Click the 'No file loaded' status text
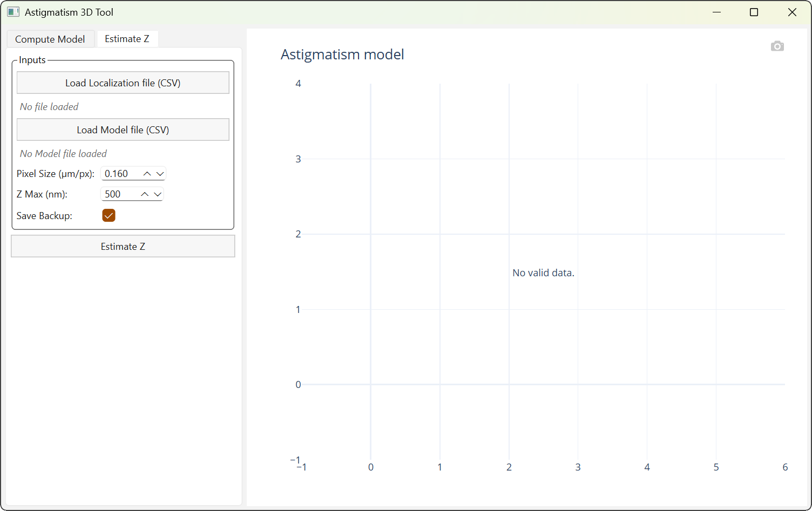 49,106
